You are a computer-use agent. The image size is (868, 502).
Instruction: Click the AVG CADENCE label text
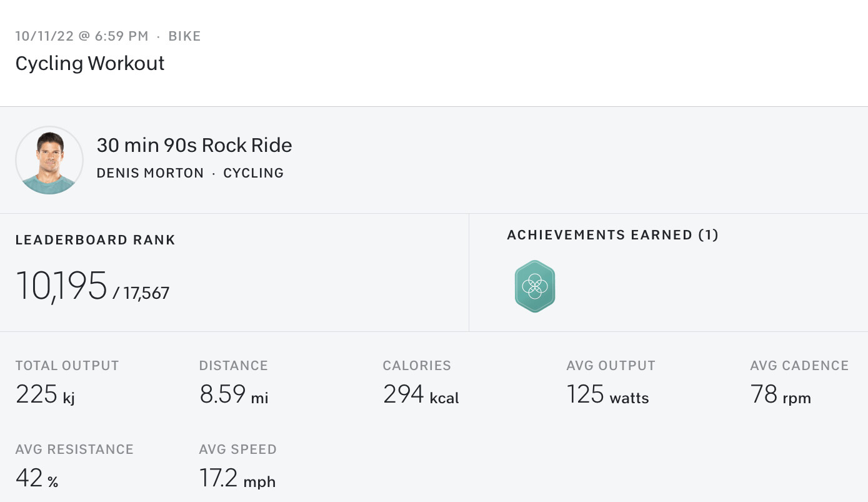[x=800, y=366]
